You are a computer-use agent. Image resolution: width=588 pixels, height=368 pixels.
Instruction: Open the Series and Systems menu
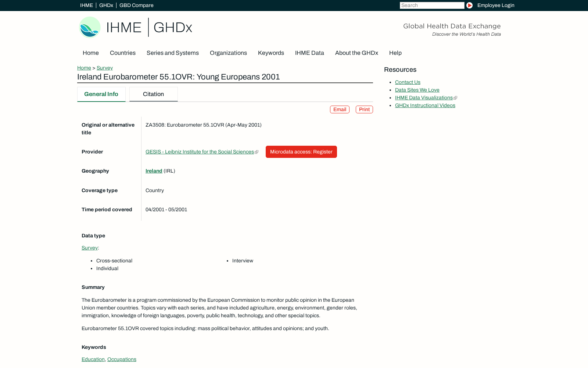[173, 53]
